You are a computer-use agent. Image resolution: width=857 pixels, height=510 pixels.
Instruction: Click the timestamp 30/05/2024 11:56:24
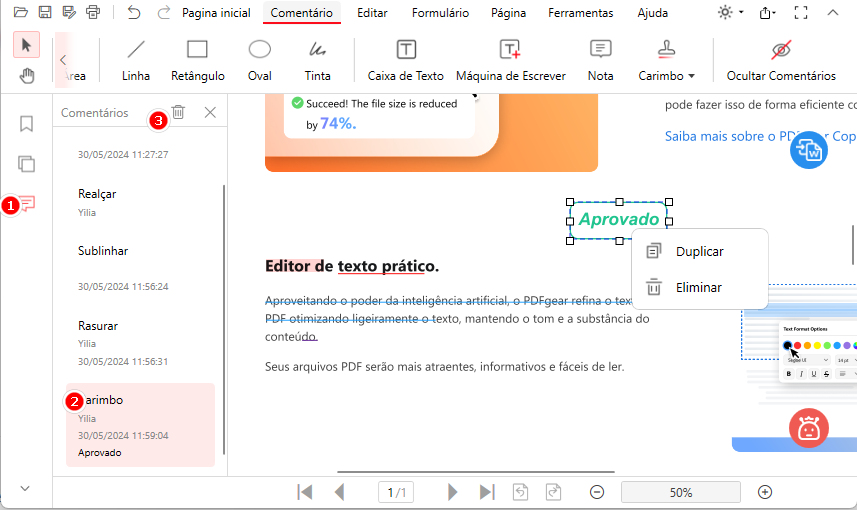coord(123,286)
